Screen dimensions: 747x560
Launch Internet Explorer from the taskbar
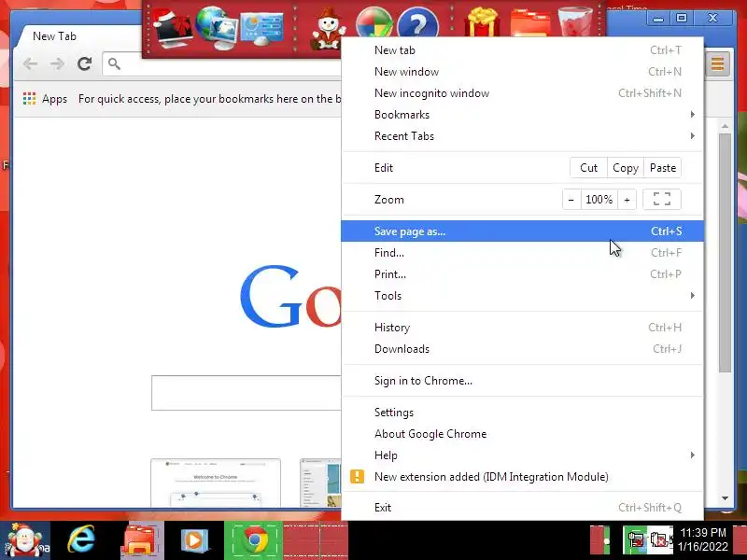click(x=81, y=540)
